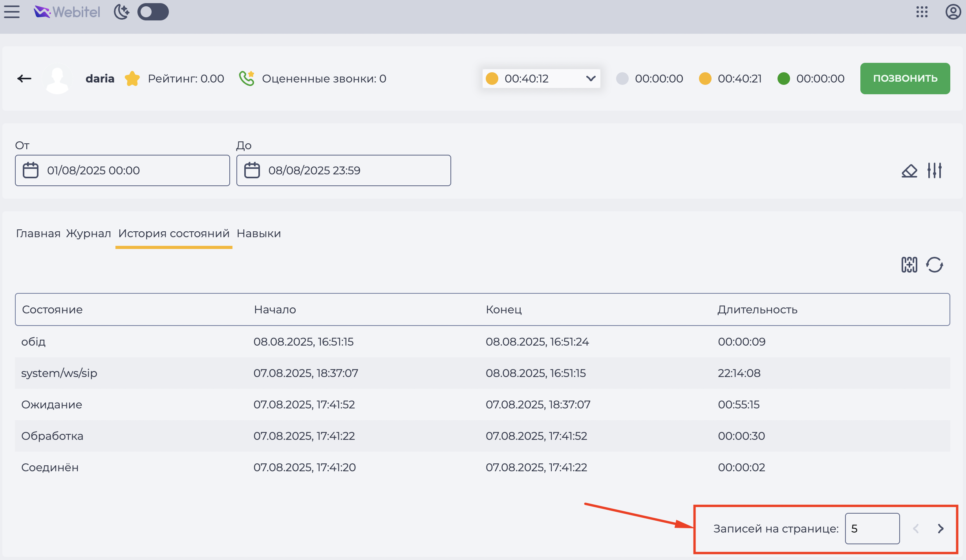Image resolution: width=966 pixels, height=560 pixels.
Task: Click the Длительность column header
Action: (757, 309)
